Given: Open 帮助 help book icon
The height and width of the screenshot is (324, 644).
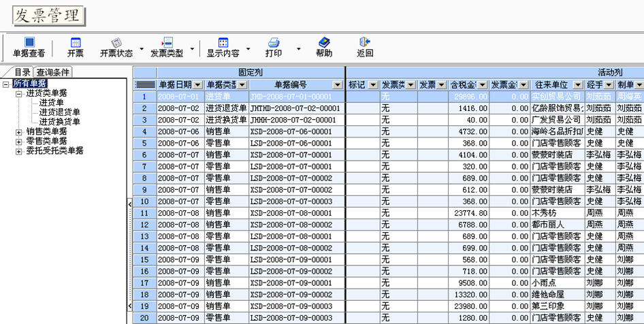Looking at the screenshot, I should tap(324, 42).
